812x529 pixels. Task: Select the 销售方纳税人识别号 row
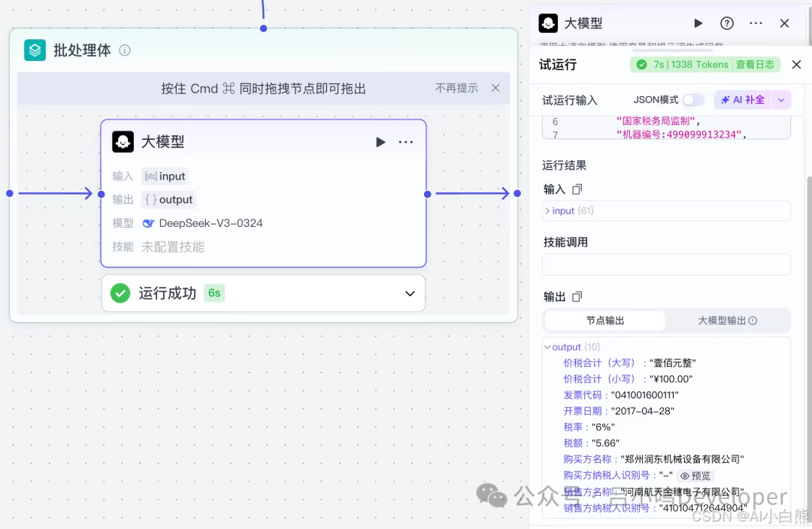655,508
